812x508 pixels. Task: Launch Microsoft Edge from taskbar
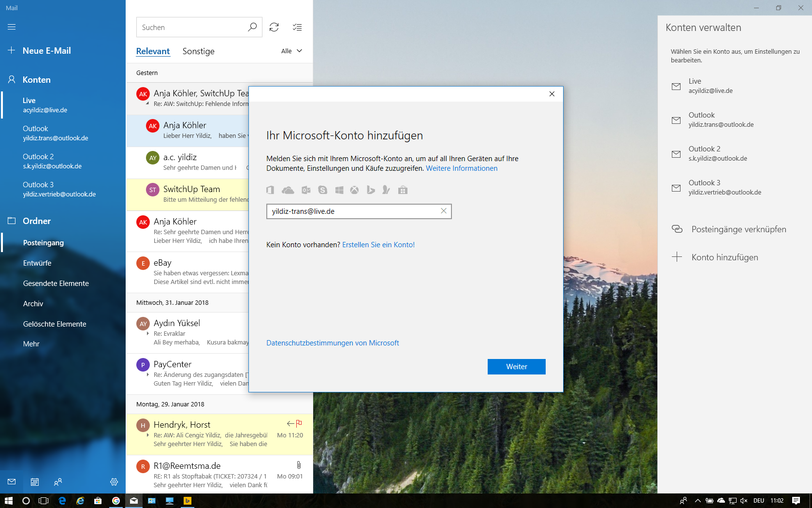coord(62,501)
